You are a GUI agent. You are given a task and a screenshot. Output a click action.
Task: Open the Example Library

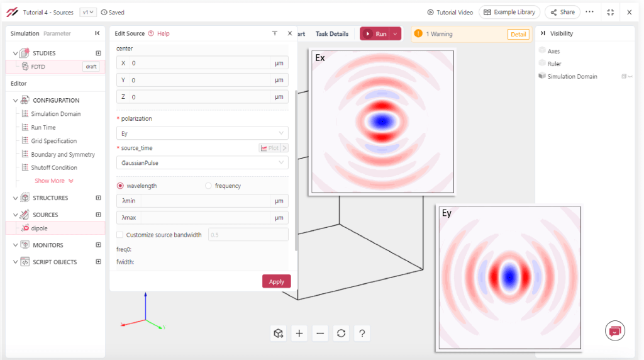tap(509, 13)
